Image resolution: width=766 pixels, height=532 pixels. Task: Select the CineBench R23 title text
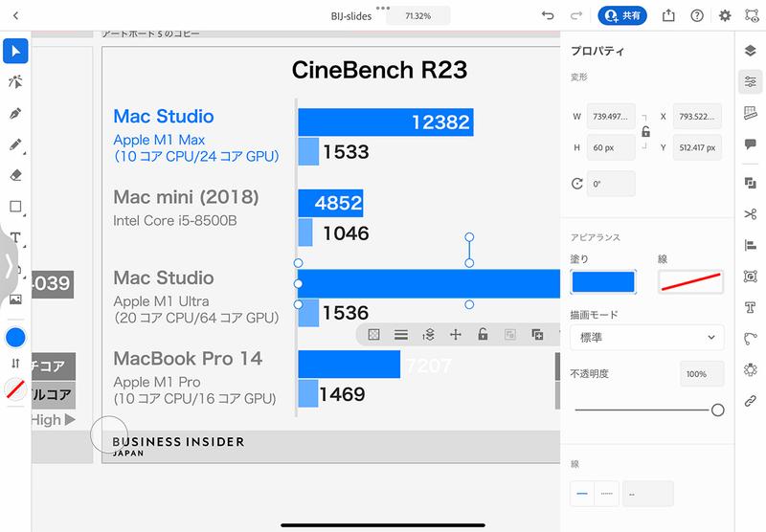379,70
